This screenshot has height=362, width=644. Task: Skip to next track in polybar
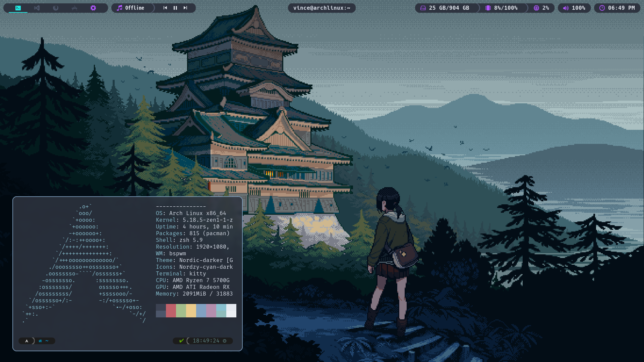(185, 8)
